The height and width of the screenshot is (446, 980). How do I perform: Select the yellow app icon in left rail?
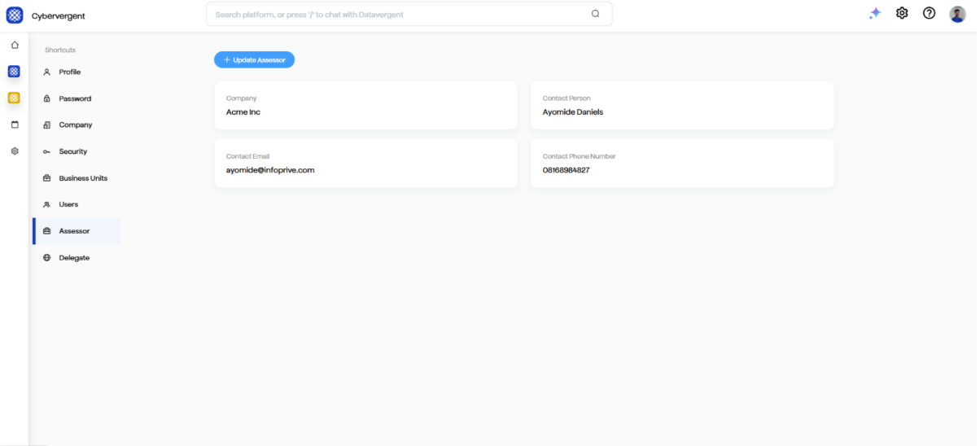point(14,98)
